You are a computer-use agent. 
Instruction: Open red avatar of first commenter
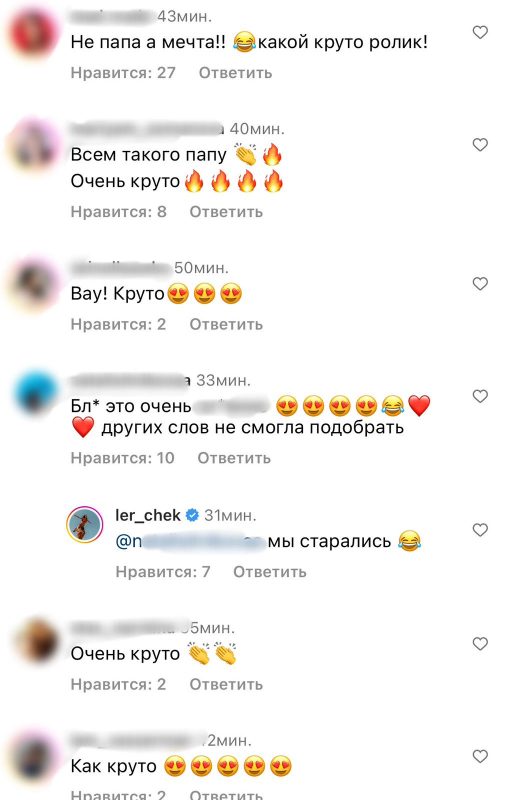[34, 33]
